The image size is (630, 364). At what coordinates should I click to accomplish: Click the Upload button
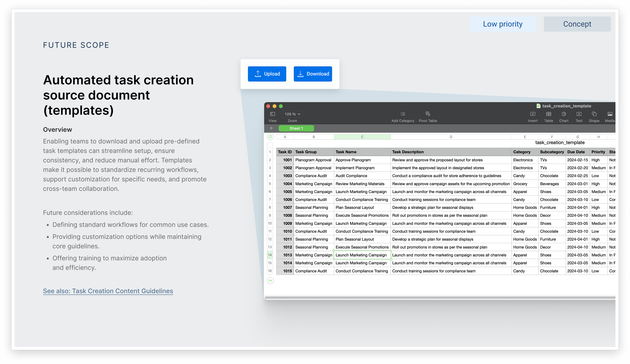(267, 74)
